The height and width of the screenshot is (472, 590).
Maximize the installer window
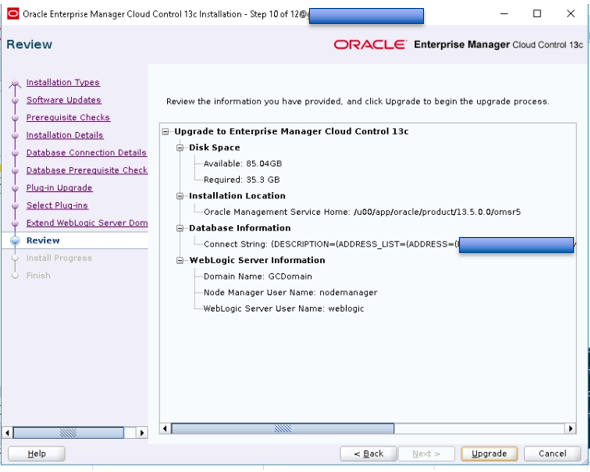click(537, 14)
